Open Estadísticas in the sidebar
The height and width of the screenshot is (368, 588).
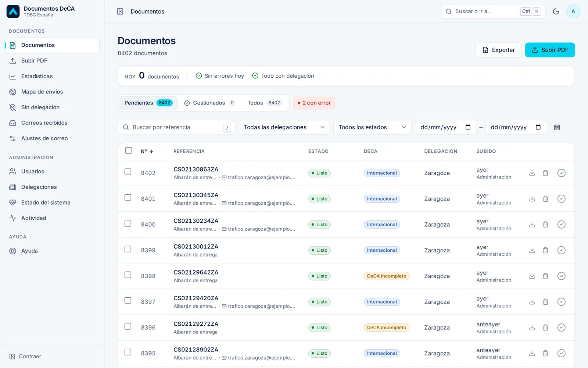(52, 76)
